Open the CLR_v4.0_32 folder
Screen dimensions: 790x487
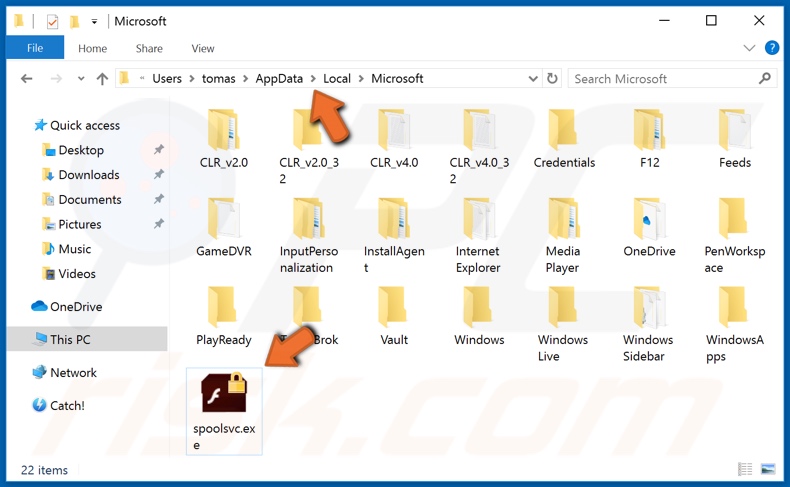coord(479,147)
